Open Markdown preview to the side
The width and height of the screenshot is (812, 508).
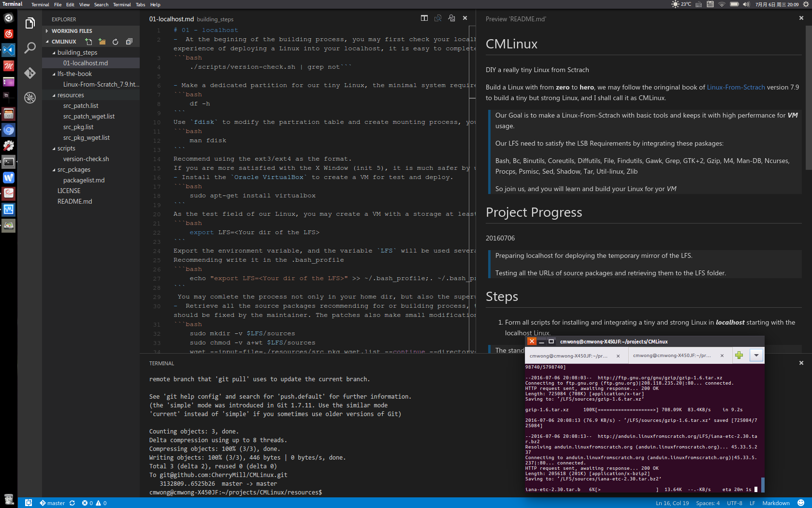tap(438, 18)
